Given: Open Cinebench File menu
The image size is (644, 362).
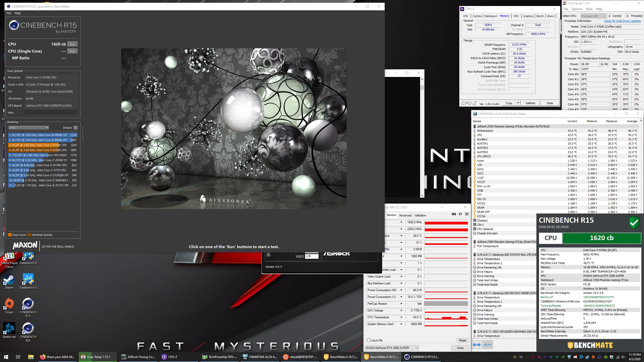Looking at the screenshot, I should (9, 13).
